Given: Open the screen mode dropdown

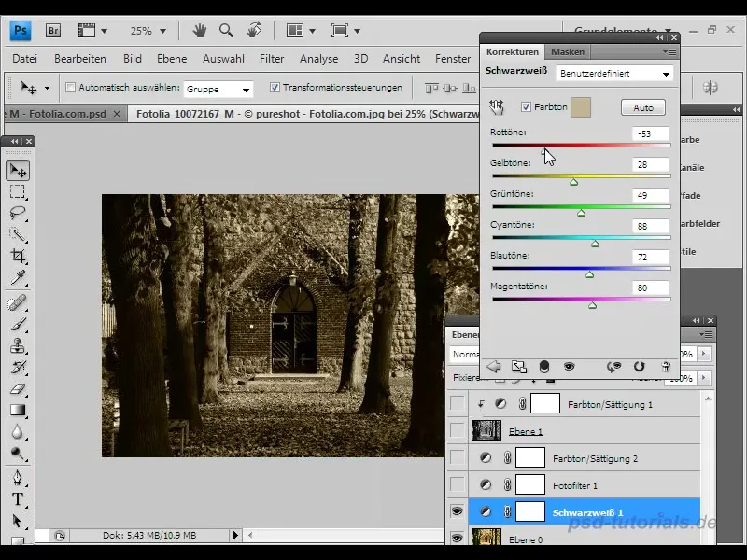Looking at the screenshot, I should click(345, 31).
